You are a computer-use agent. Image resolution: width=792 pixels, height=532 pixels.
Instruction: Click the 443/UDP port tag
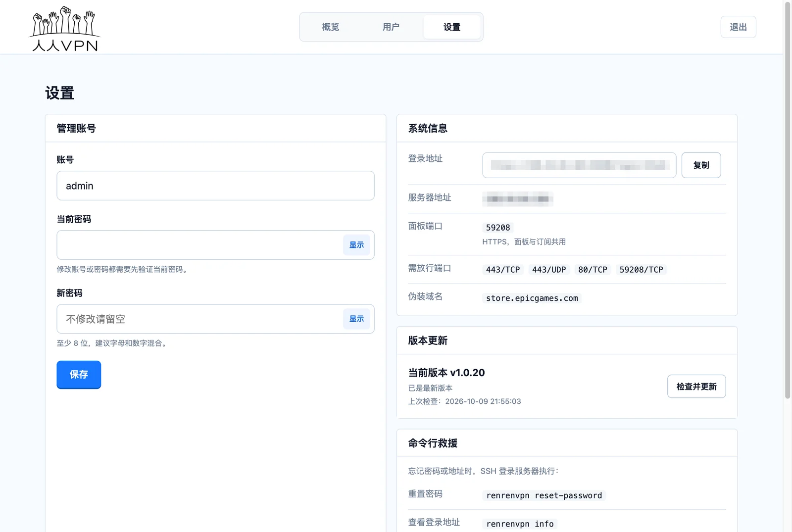coord(549,270)
